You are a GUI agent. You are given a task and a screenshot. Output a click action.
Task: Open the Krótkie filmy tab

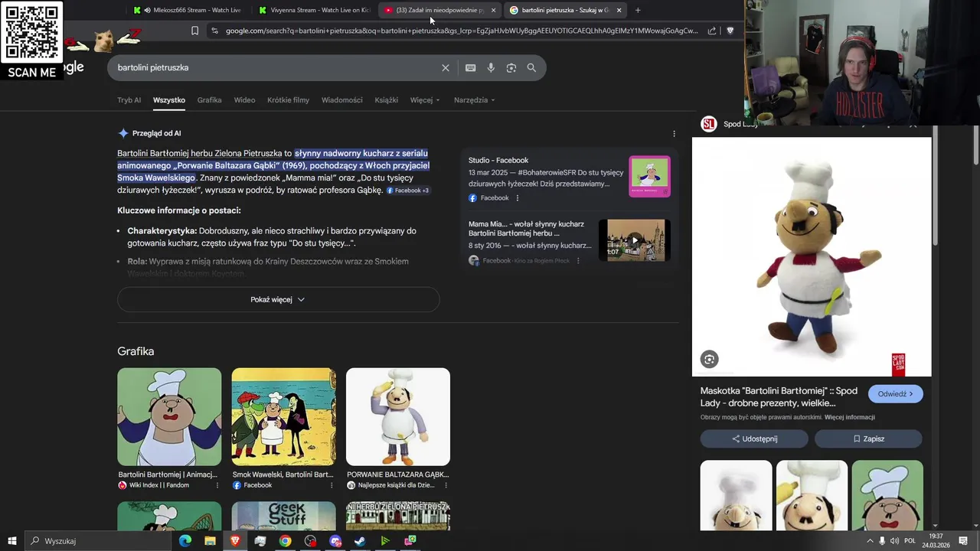pyautogui.click(x=288, y=100)
